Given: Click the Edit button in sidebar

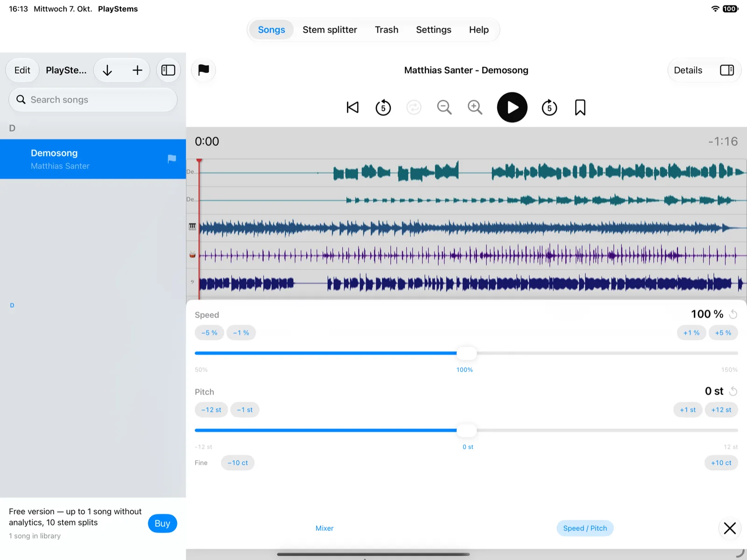Looking at the screenshot, I should tap(22, 70).
